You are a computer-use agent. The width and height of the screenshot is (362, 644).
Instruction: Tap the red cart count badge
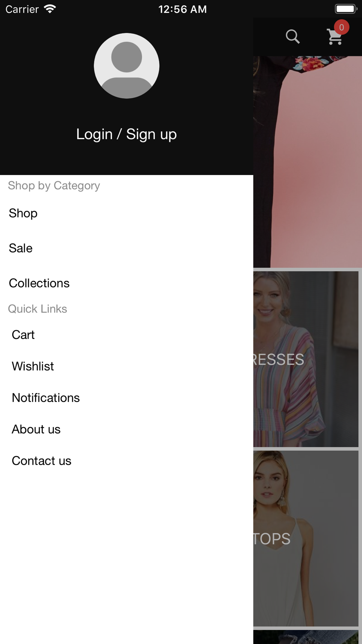[341, 27]
